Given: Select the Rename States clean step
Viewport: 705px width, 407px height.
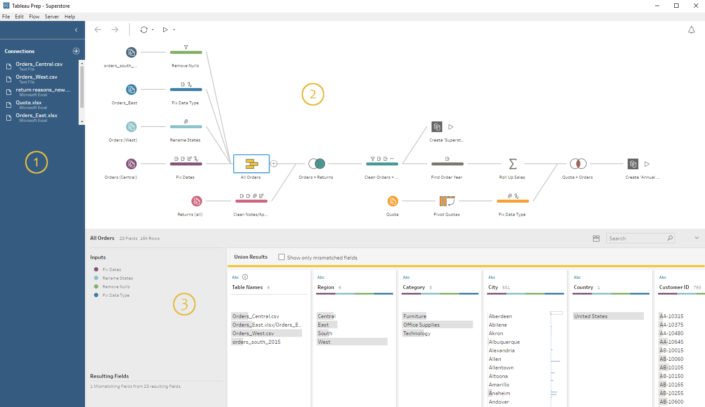Looking at the screenshot, I should (186, 126).
